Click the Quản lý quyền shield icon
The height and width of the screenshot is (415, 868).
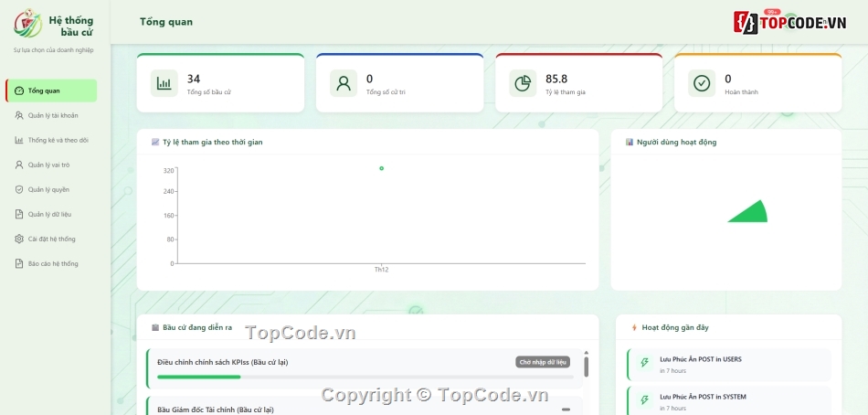(19, 189)
